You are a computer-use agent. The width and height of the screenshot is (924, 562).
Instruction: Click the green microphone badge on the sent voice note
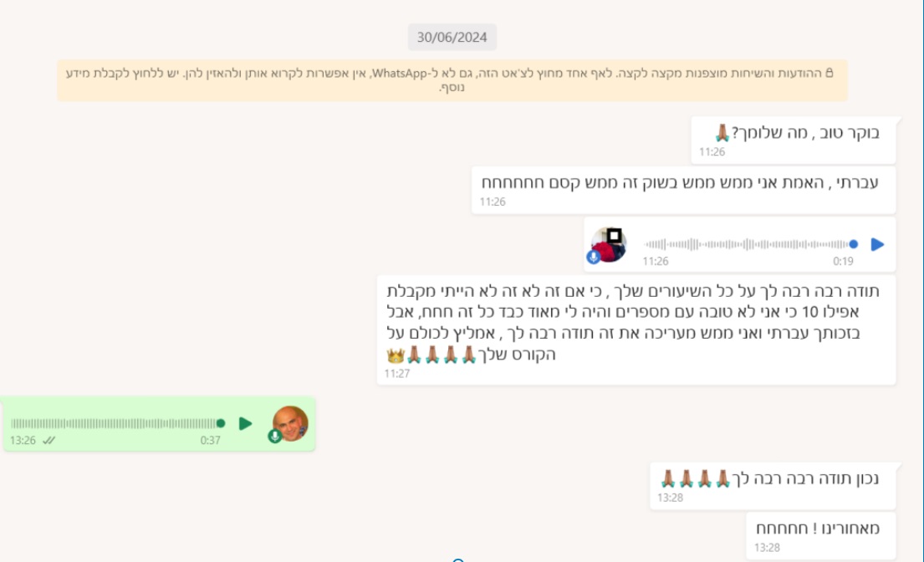(x=274, y=436)
